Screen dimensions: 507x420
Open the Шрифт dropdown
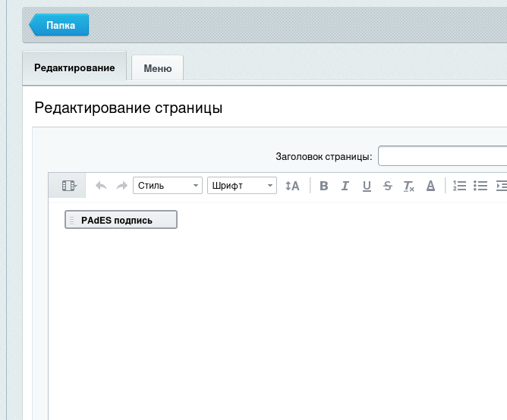click(241, 186)
